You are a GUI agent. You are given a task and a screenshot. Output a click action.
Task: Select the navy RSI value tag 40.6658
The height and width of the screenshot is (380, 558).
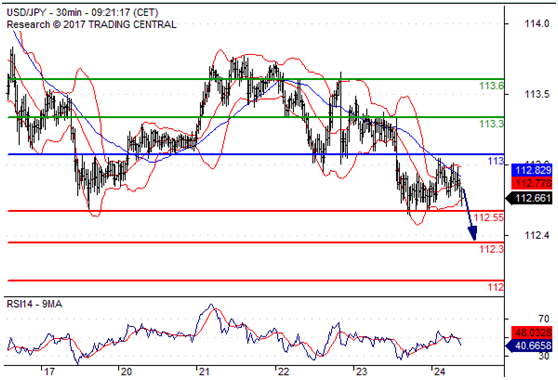click(x=529, y=345)
